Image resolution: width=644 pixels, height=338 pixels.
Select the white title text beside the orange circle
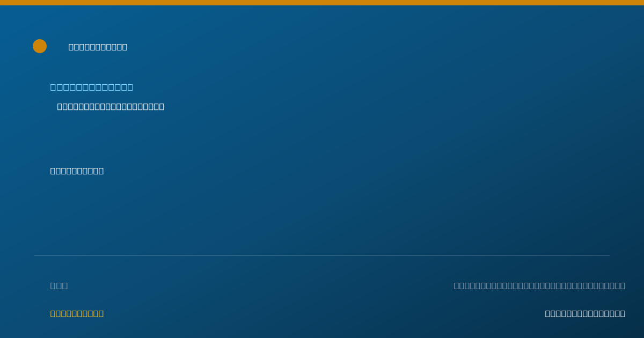[x=98, y=47]
